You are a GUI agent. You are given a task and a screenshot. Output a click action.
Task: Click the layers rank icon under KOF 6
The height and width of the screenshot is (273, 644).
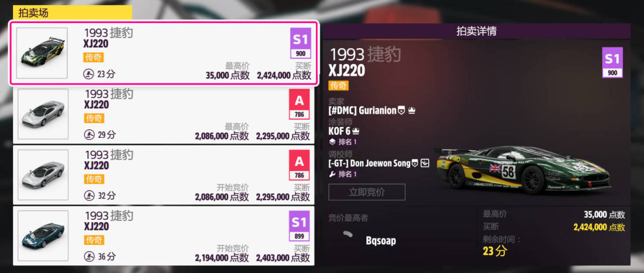coord(332,142)
